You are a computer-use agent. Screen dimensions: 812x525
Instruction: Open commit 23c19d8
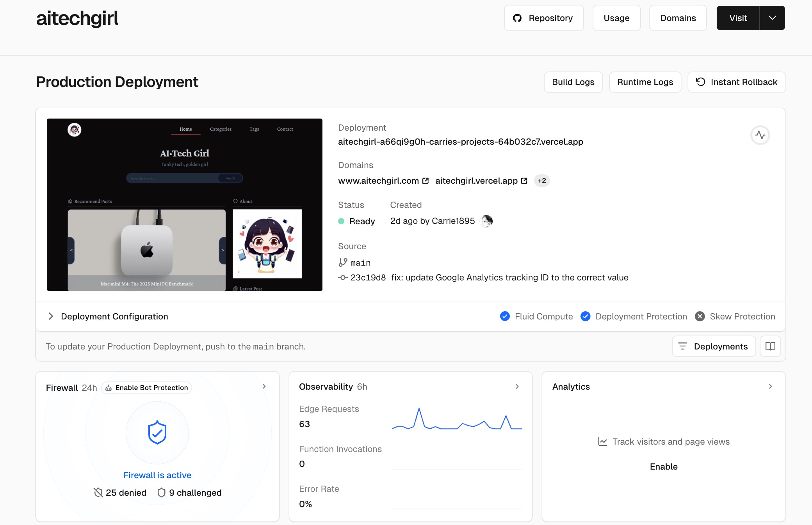pyautogui.click(x=368, y=277)
